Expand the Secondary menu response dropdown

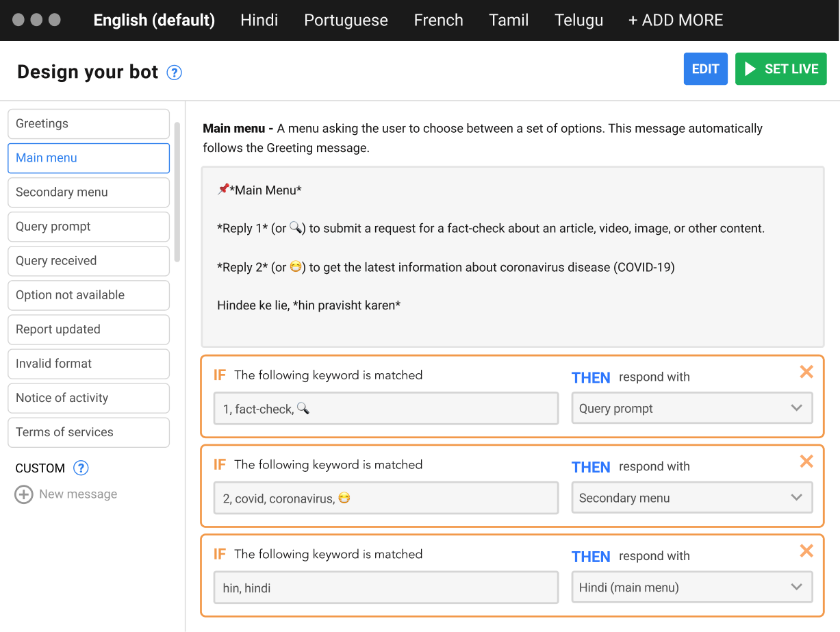coord(691,498)
